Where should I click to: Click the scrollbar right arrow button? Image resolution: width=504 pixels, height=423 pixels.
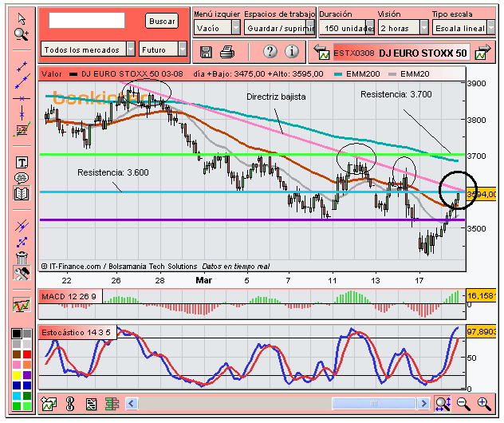(423, 403)
